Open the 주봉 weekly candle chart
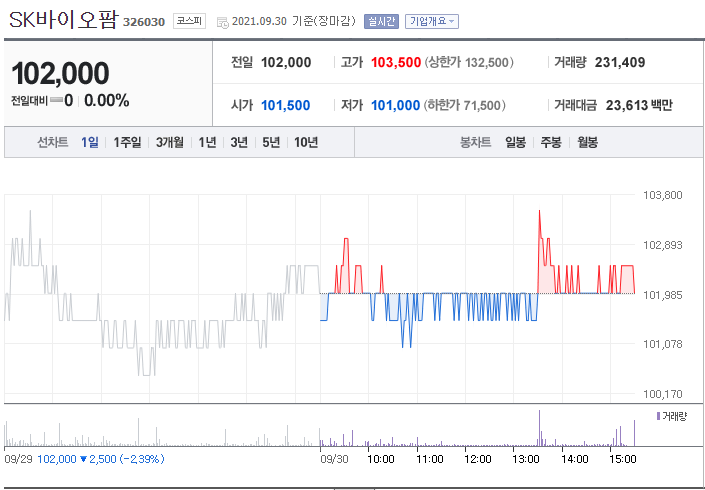Screen dimensions: 705x490 click(x=551, y=143)
